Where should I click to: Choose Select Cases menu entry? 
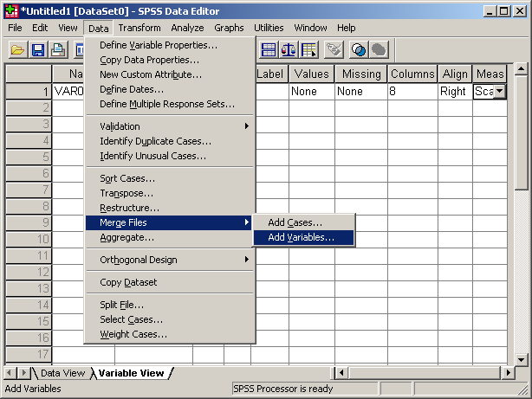[169, 319]
